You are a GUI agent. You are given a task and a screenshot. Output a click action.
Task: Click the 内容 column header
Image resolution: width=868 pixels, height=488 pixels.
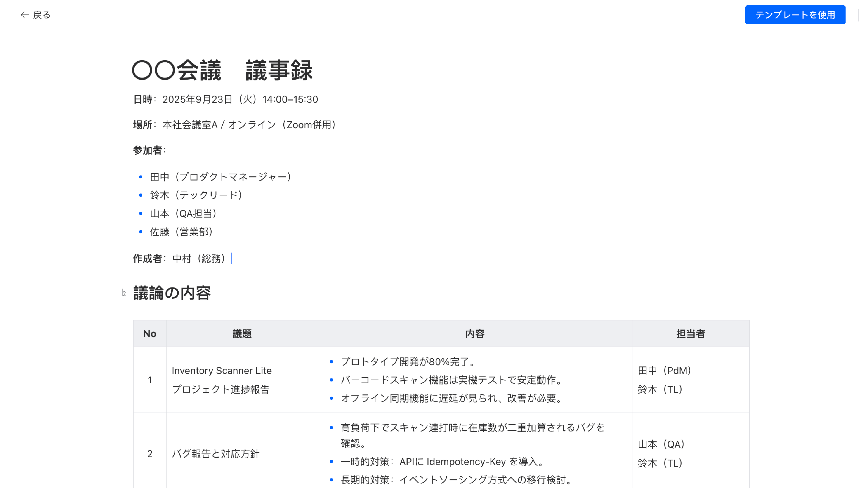475,333
